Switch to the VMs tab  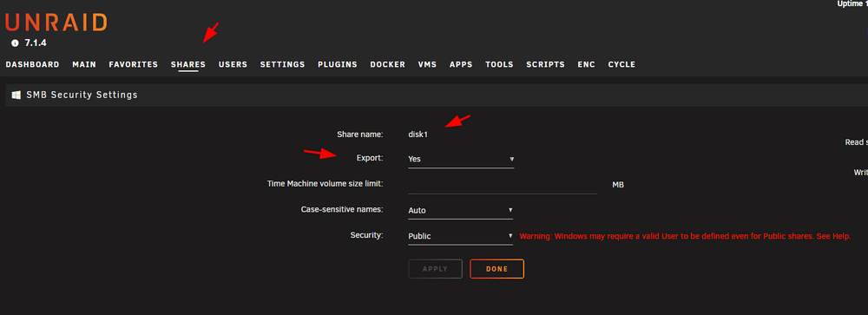(x=427, y=64)
